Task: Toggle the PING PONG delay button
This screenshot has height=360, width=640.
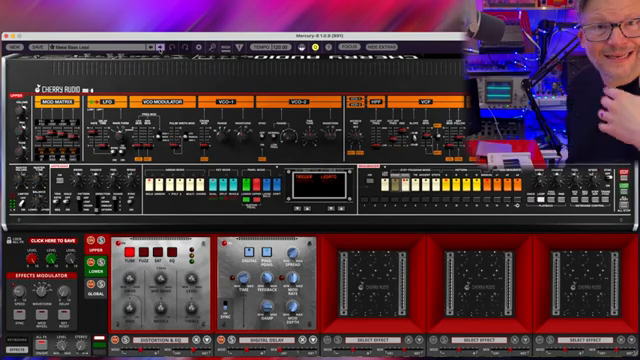Action: point(267,252)
